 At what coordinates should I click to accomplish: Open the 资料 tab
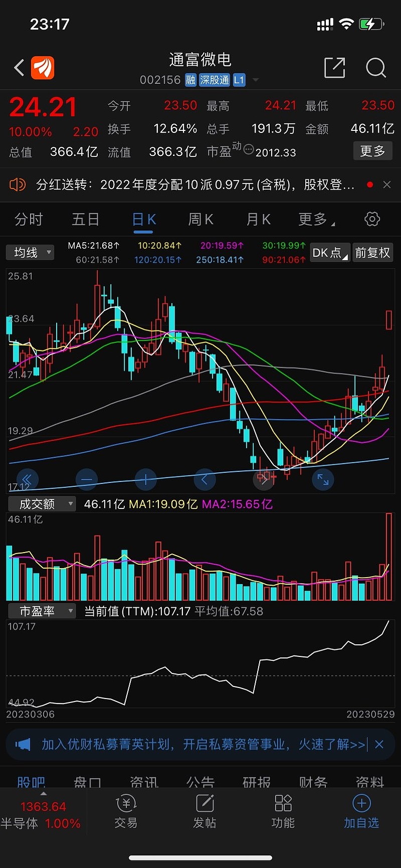[x=370, y=782]
